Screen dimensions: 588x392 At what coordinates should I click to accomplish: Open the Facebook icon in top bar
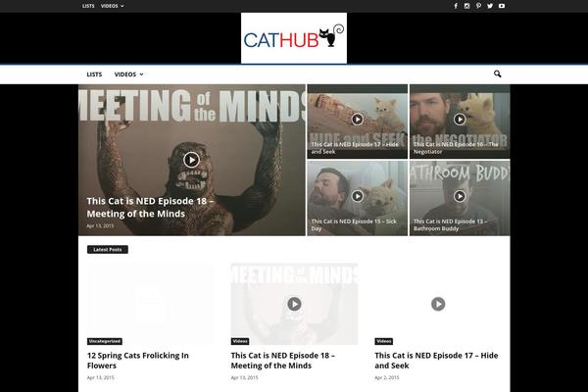(456, 6)
